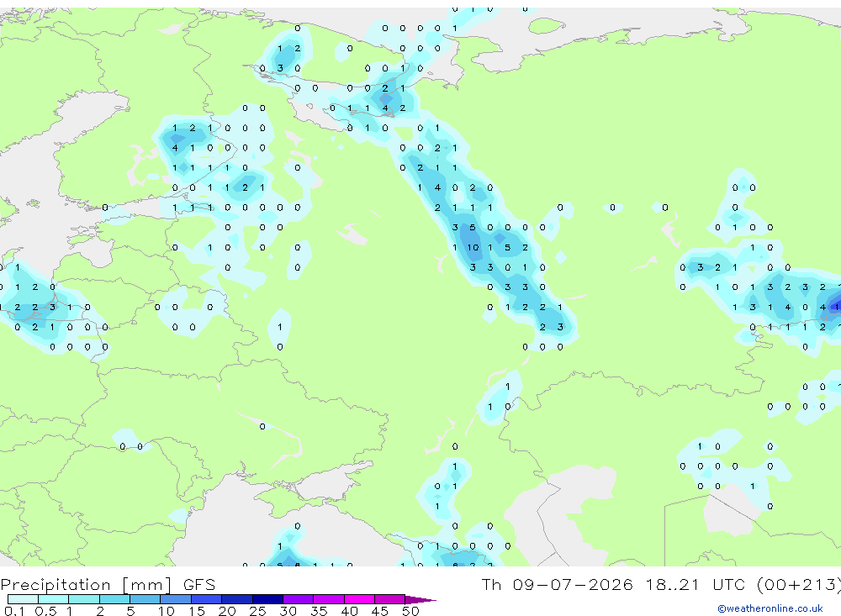The width and height of the screenshot is (841, 616).
Task: Click the legend label '0.1'
Action: pyautogui.click(x=14, y=611)
